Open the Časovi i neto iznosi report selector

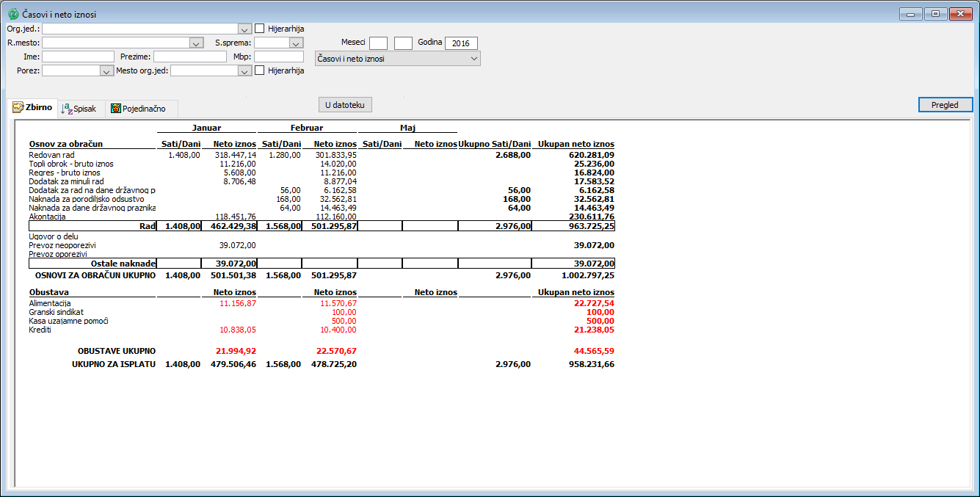[x=397, y=59]
